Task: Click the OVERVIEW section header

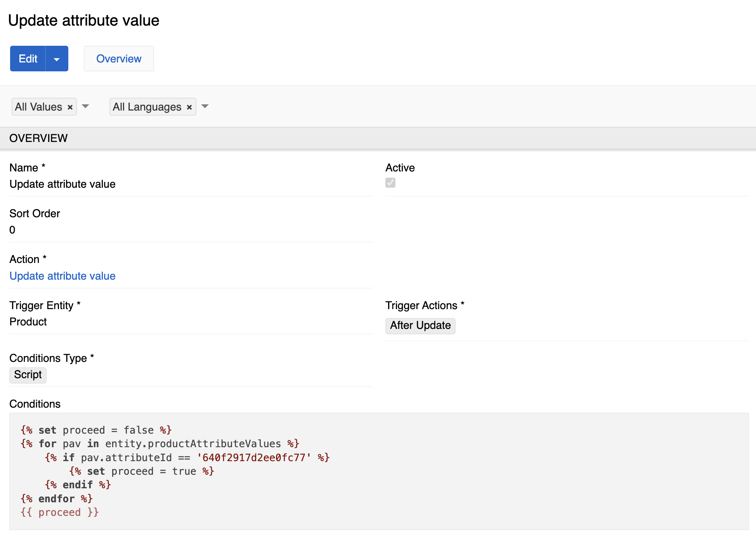Action: point(38,138)
